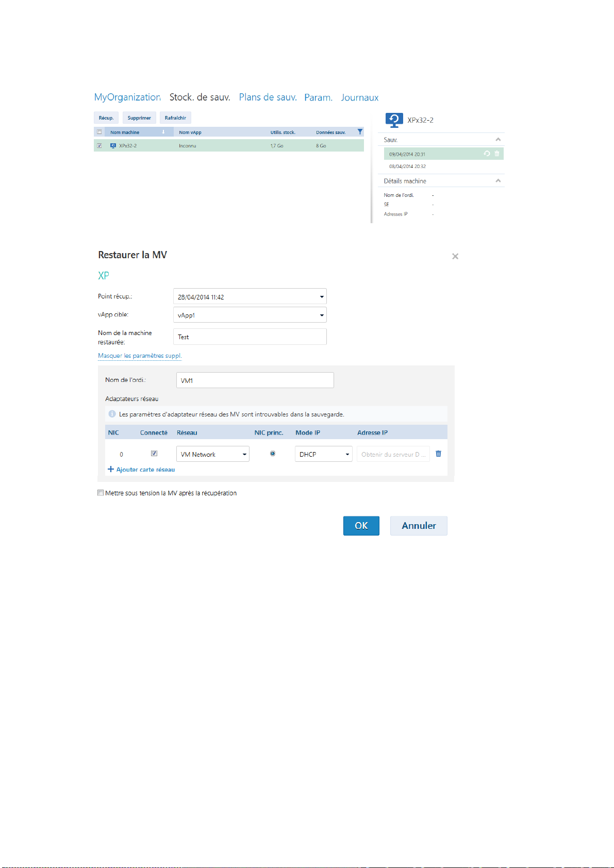This screenshot has height=868, width=614.
Task: Open the Mode IP DHCP dropdown
Action: pos(324,454)
